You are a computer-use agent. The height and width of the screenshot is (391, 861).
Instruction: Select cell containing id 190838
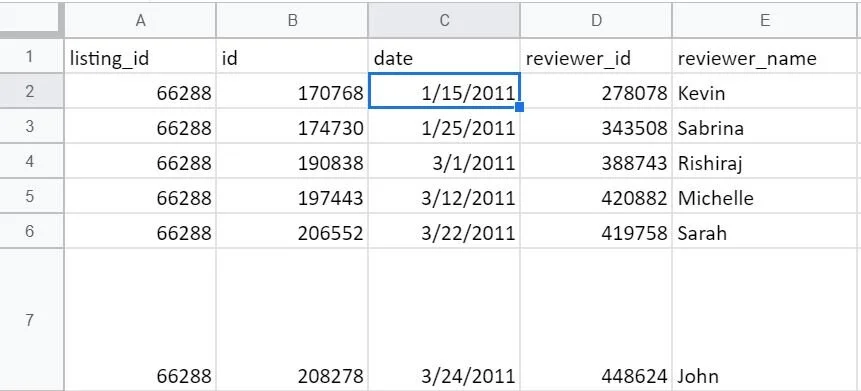click(x=292, y=161)
